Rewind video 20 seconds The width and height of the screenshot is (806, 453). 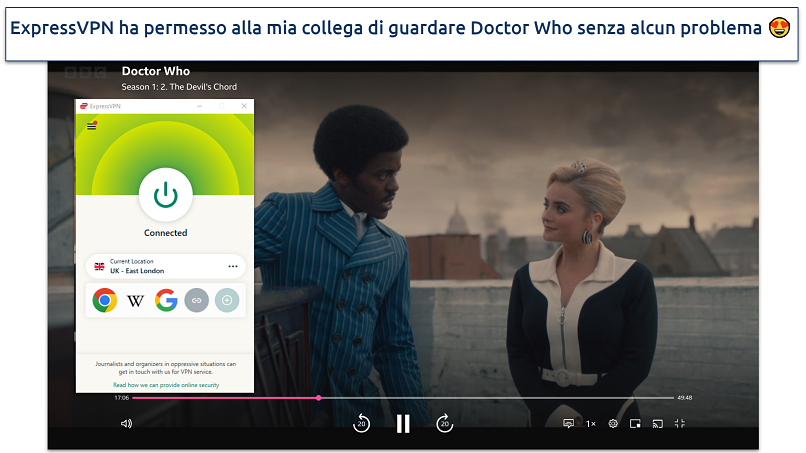click(x=361, y=424)
